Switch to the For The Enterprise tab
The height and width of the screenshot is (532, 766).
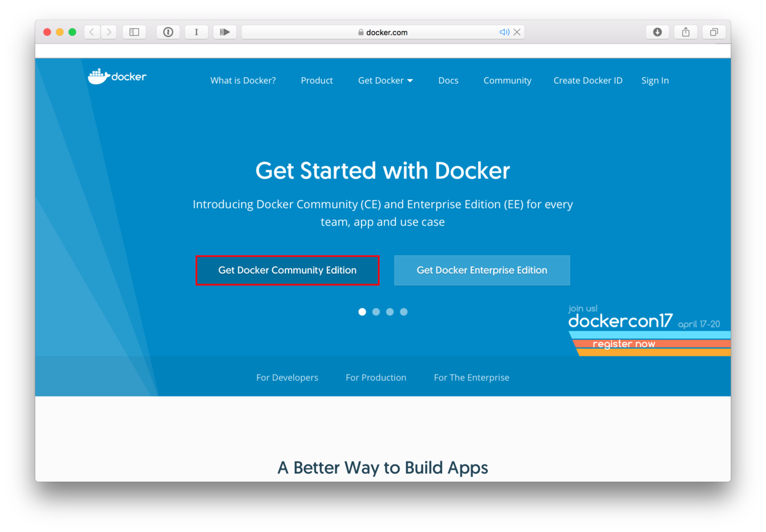coord(471,377)
